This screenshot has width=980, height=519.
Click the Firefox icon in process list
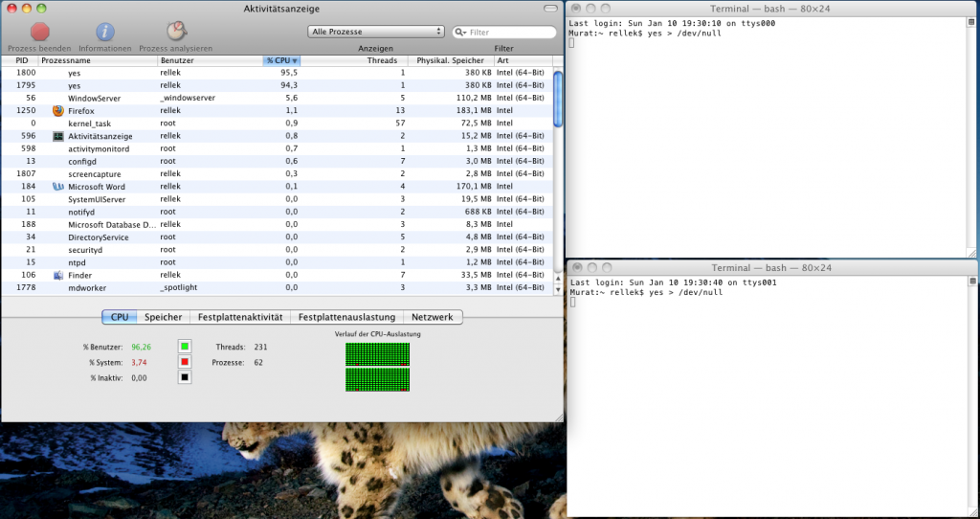tap(58, 111)
